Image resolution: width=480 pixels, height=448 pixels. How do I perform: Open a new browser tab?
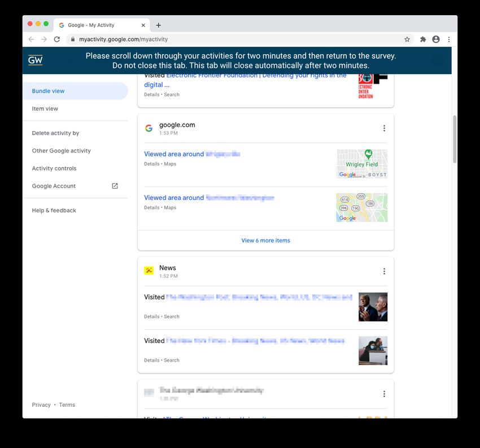click(158, 25)
